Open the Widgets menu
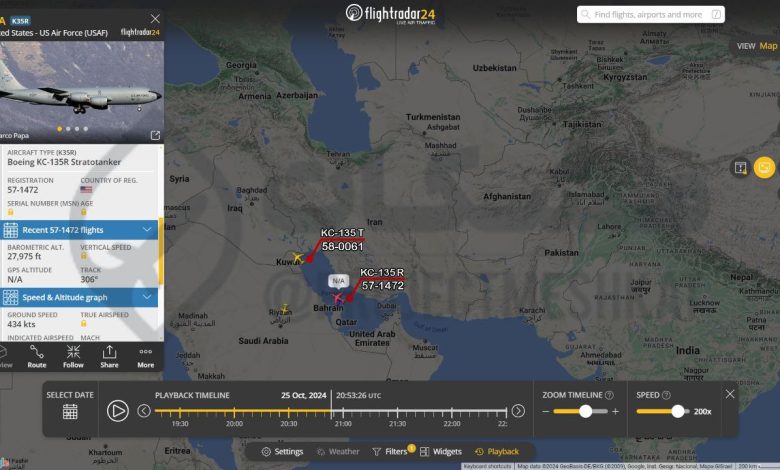Viewport: 780px width, 470px height. 441,452
